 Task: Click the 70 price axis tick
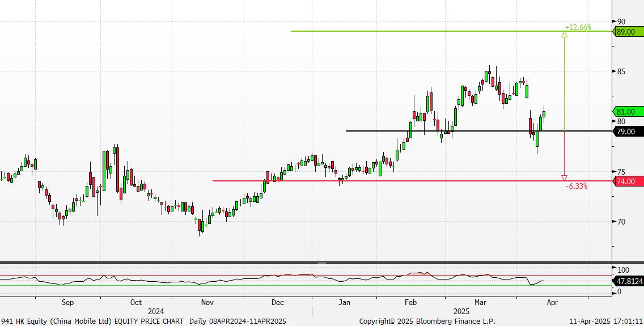621,222
